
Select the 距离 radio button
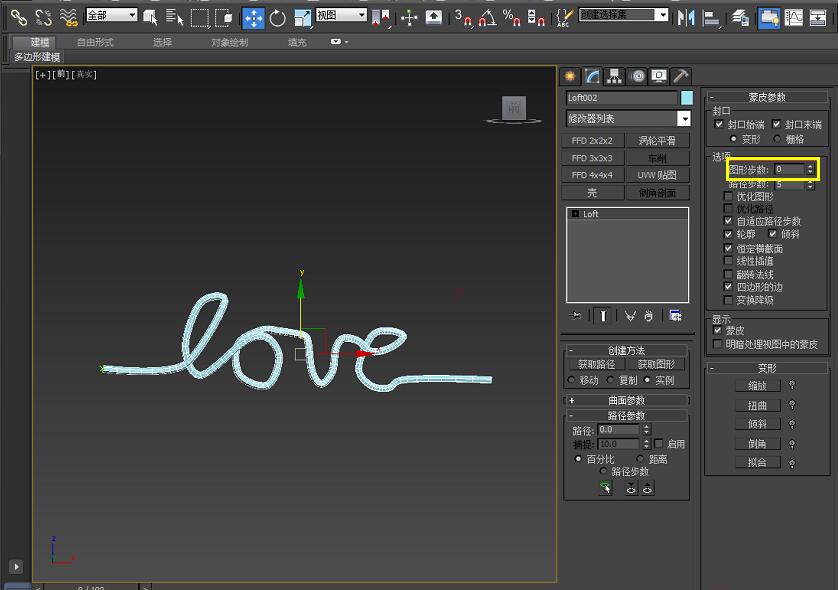tap(640, 458)
